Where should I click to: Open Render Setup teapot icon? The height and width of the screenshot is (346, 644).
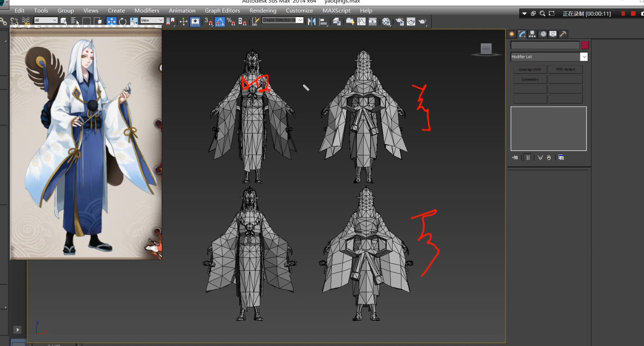pos(399,21)
